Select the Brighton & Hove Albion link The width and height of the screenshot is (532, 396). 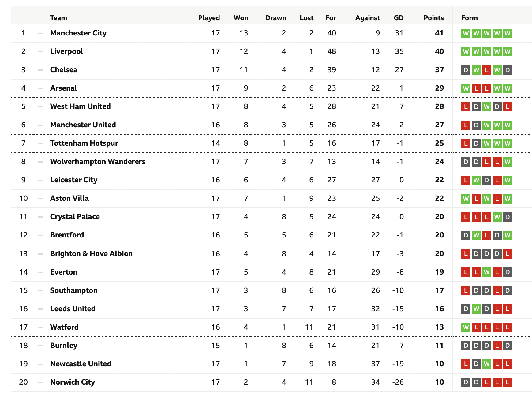pos(91,254)
